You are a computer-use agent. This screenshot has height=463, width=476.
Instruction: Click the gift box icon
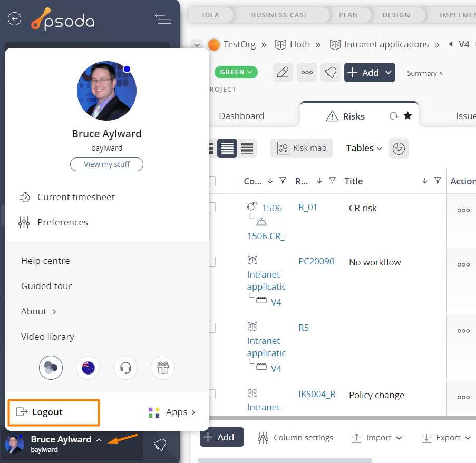(163, 368)
